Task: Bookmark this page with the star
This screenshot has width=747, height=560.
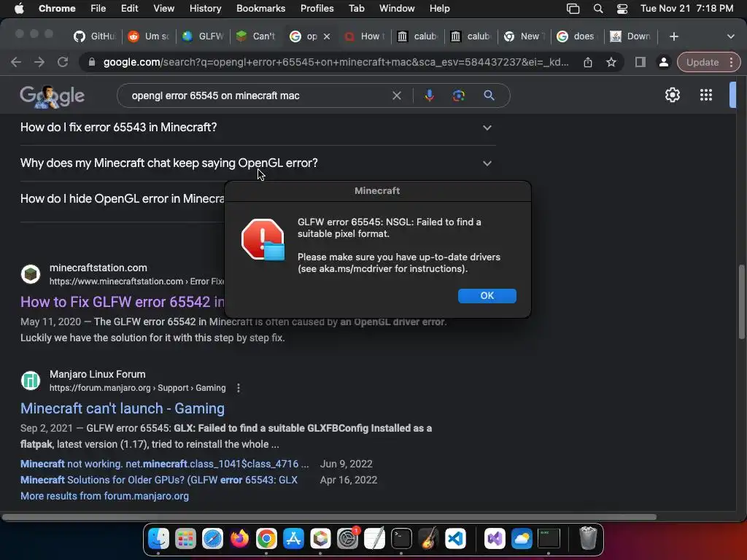Action: click(x=611, y=62)
